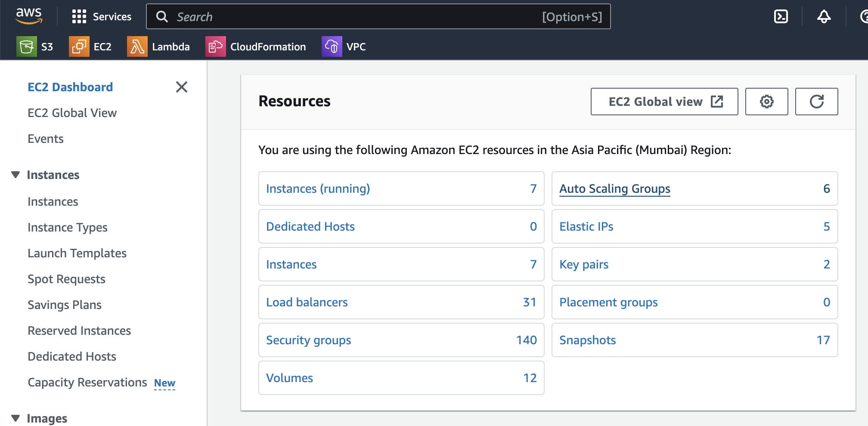Open the Security groups resource link
This screenshot has height=426, width=868.
[x=308, y=340]
